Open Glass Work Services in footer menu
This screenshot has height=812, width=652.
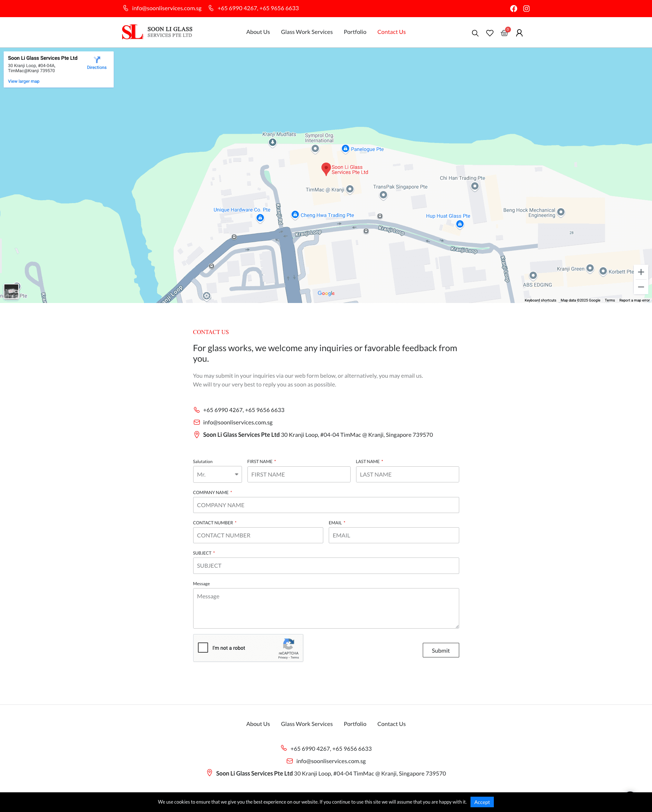tap(307, 724)
